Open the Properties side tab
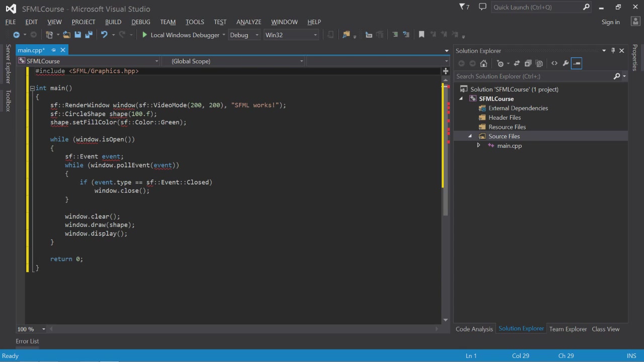 click(635, 57)
